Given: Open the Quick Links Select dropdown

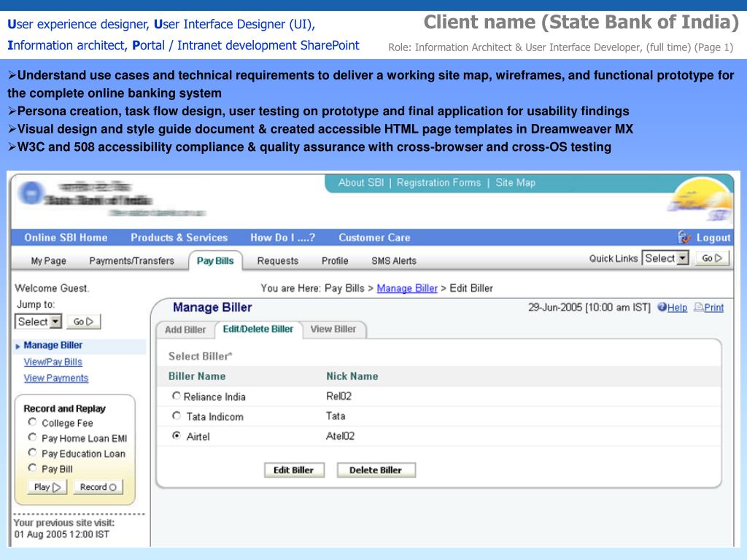Looking at the screenshot, I should tap(665, 258).
